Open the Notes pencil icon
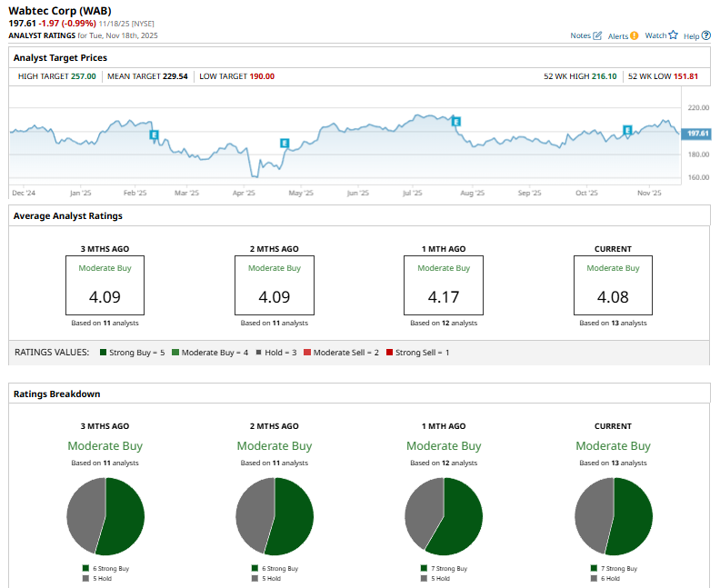This screenshot has width=720, height=588. coord(597,35)
